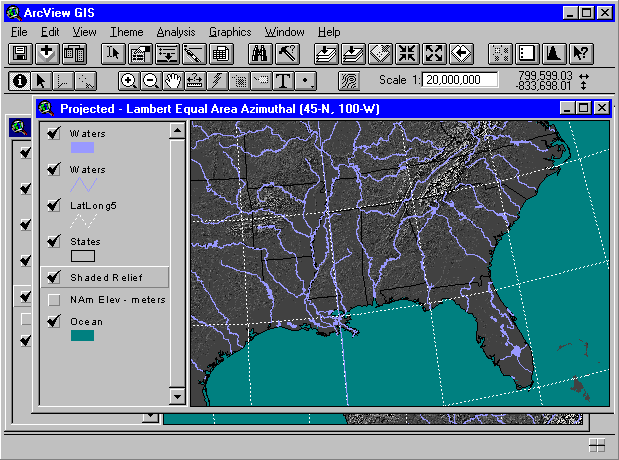Select the States theme name
This screenshot has height=460, width=619.
pos(85,241)
